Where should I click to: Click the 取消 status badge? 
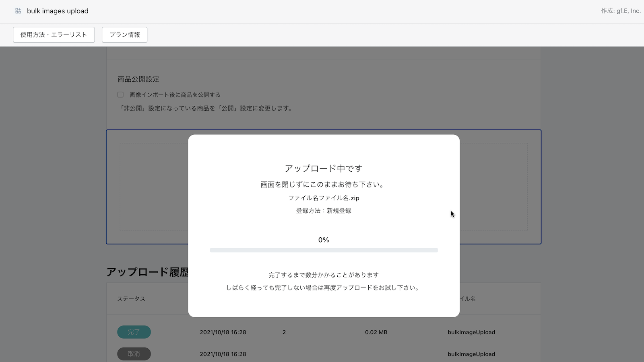coord(134,354)
